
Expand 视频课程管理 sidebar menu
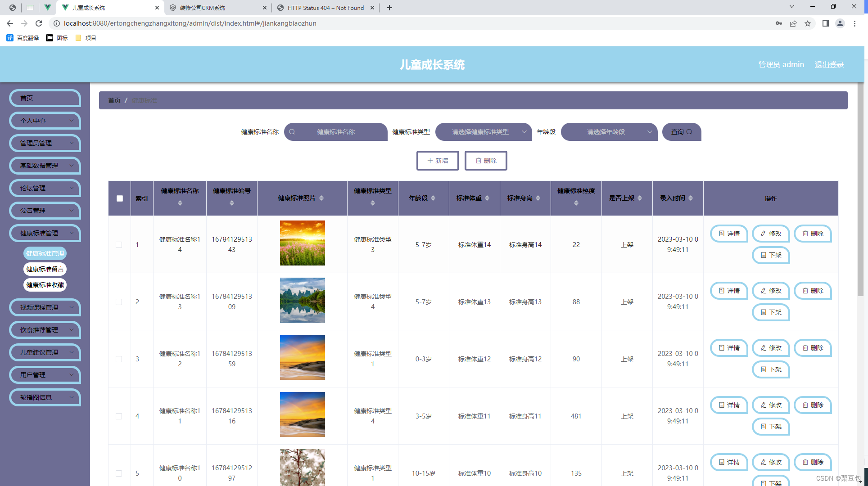point(45,307)
